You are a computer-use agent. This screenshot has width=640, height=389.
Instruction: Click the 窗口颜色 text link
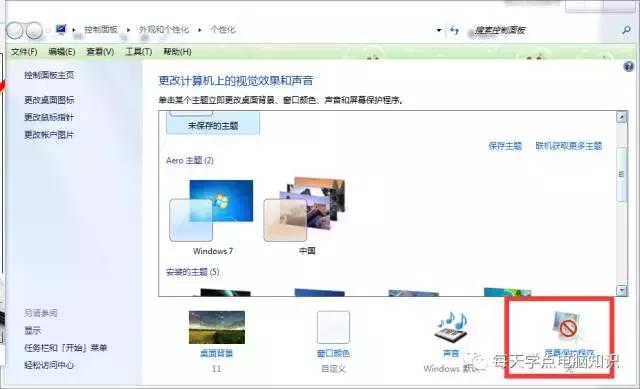point(333,353)
